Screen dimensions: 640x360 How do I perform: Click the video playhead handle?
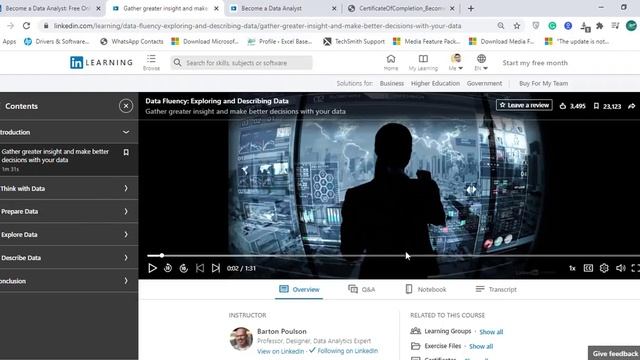point(162,256)
